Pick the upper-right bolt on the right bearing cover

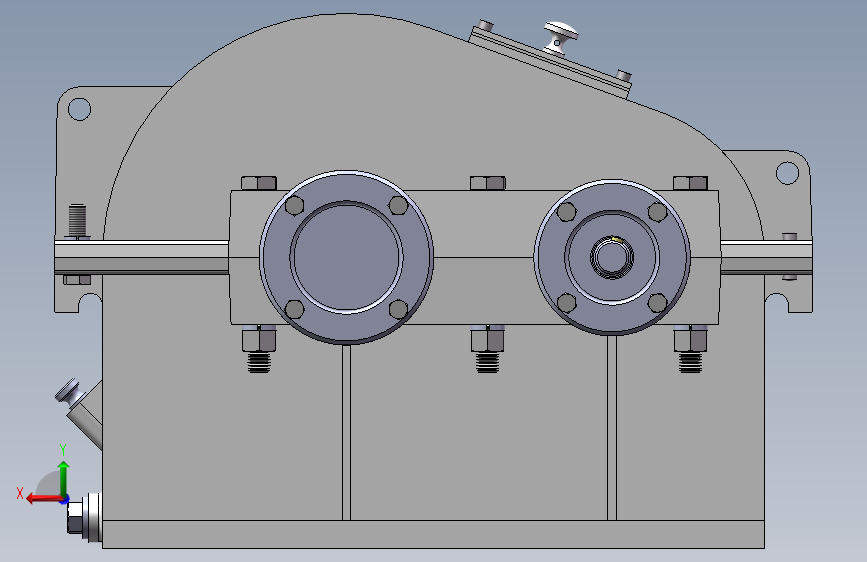point(657,211)
